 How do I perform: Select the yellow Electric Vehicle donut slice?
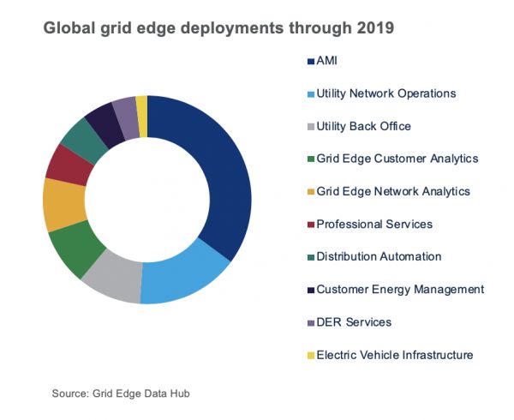coord(142,105)
